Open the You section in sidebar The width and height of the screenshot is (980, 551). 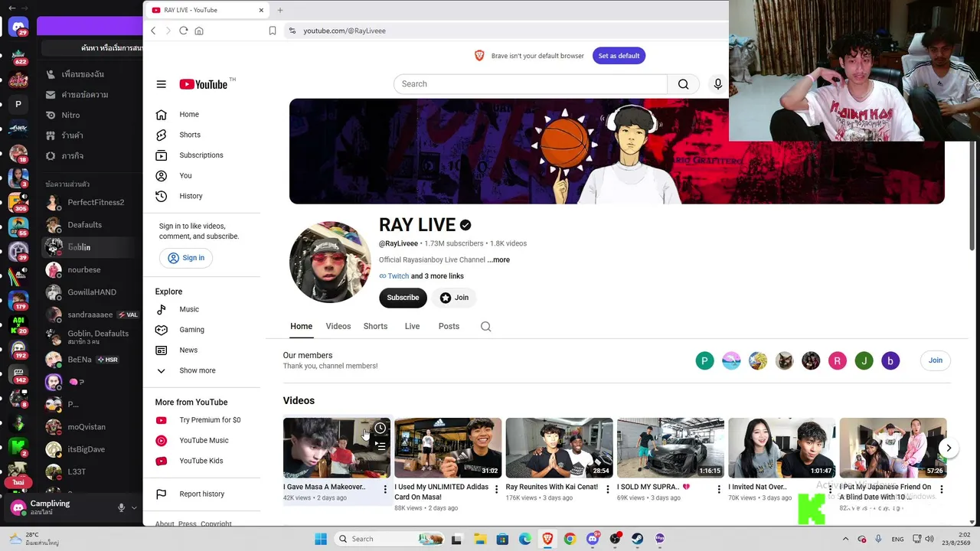(185, 176)
